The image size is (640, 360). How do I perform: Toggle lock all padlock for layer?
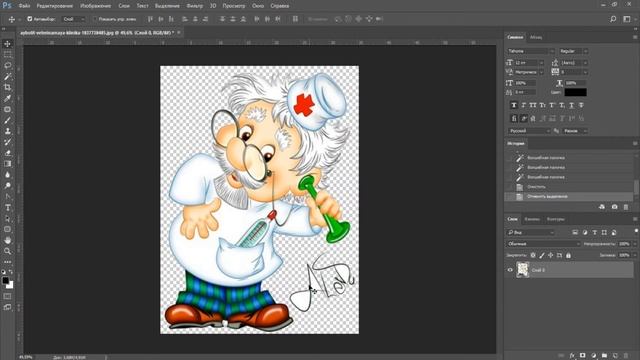568,256
